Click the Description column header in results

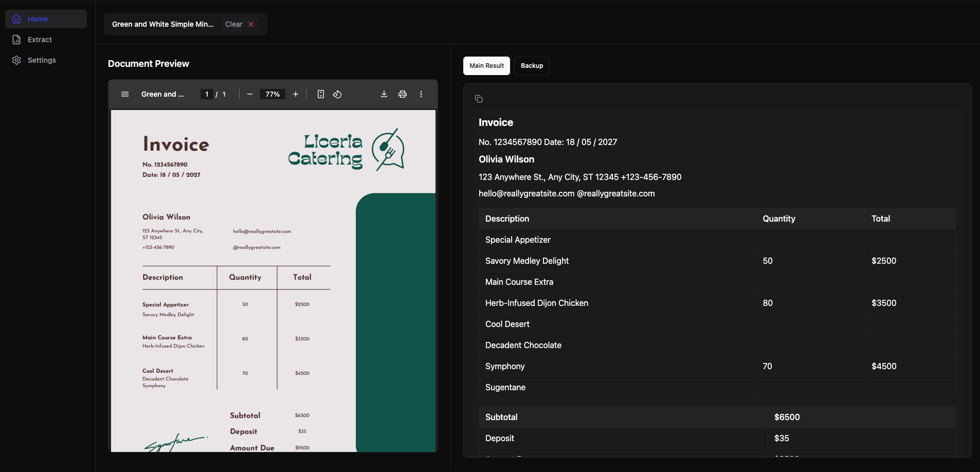point(507,219)
